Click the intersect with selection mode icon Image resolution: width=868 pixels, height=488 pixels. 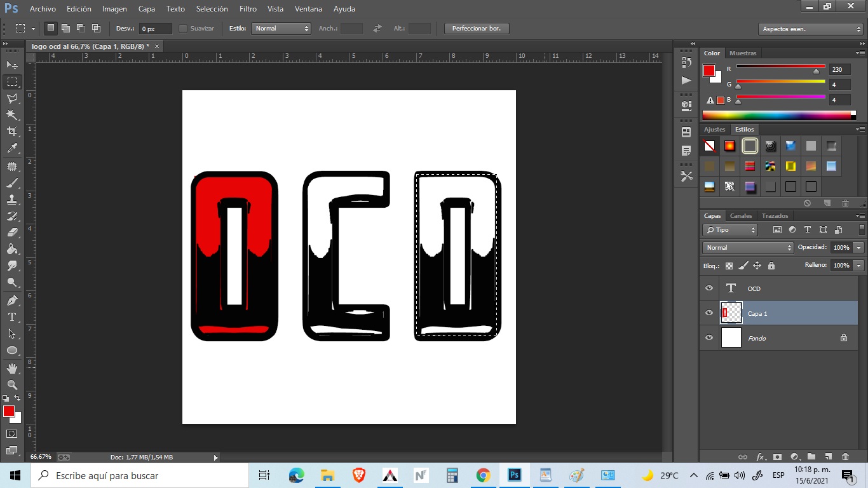(96, 28)
